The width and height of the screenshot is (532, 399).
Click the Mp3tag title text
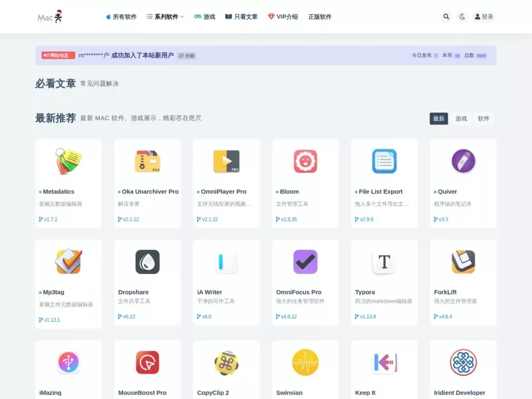tap(53, 292)
